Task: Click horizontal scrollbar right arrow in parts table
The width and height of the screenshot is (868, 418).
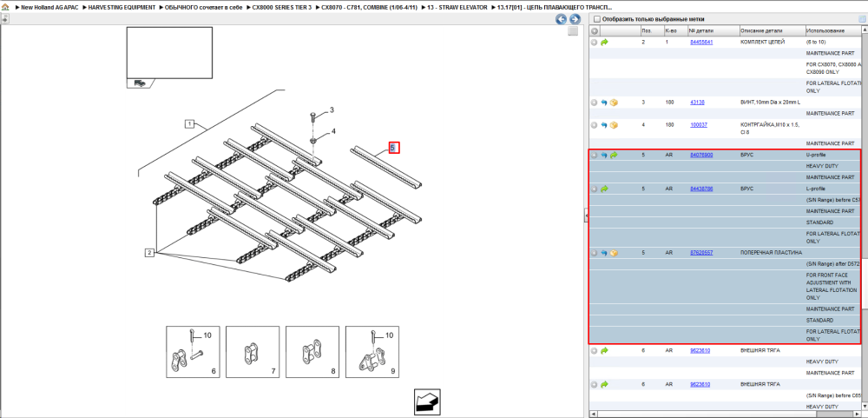Action: tap(858, 415)
